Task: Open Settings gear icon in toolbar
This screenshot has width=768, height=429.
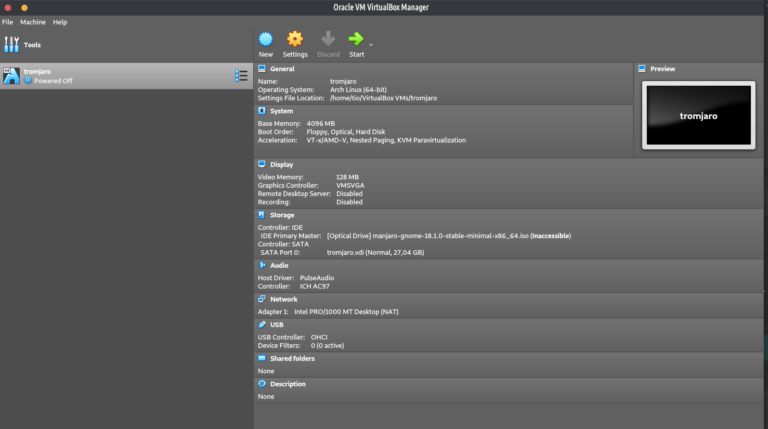Action: (x=295, y=39)
